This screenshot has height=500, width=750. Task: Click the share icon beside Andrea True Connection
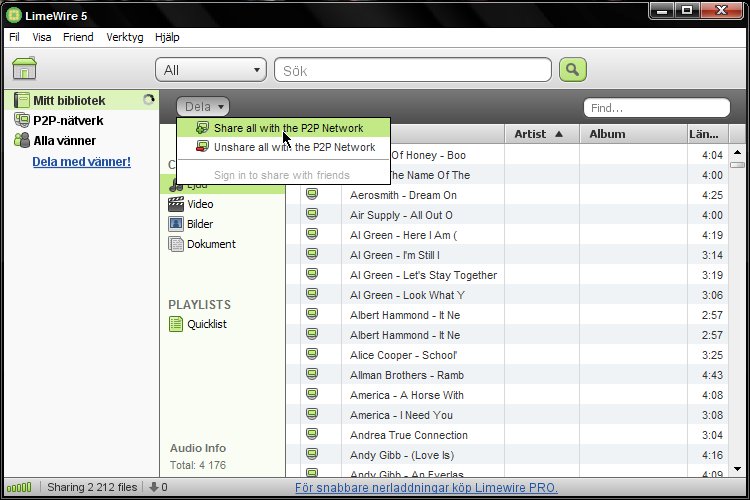point(312,434)
